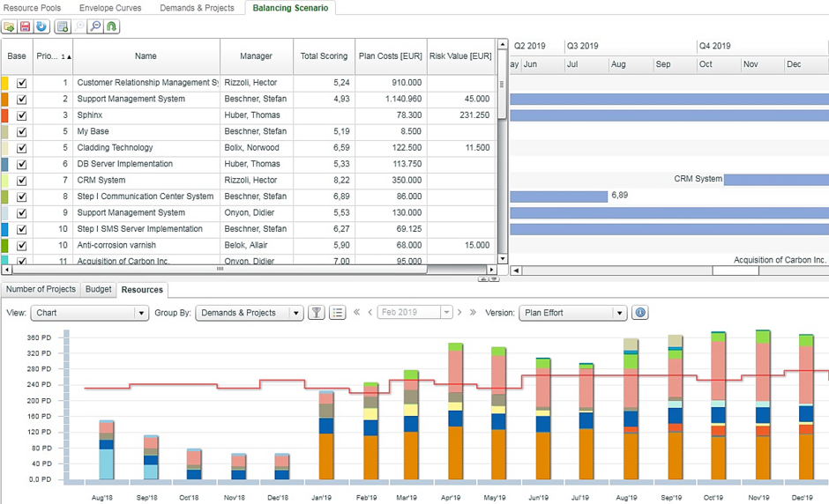Image resolution: width=829 pixels, height=504 pixels.
Task: Switch to the Envelope Curves tab
Action: tap(110, 8)
